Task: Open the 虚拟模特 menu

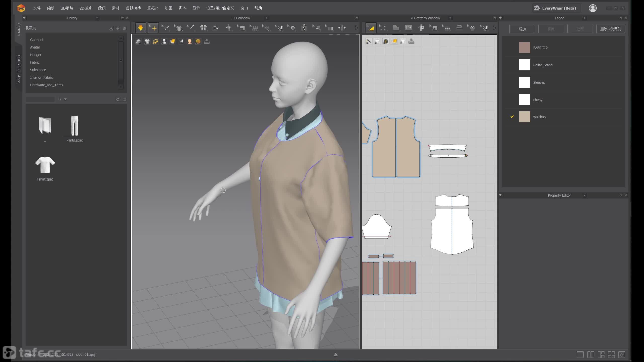Action: click(x=133, y=8)
